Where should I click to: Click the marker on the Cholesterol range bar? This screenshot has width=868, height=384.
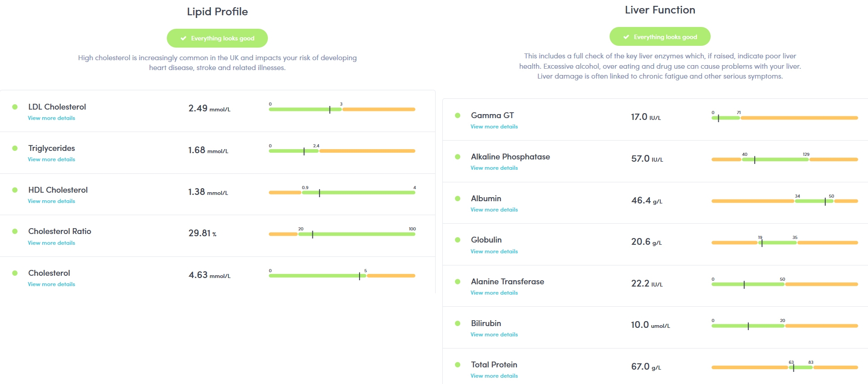click(x=359, y=276)
